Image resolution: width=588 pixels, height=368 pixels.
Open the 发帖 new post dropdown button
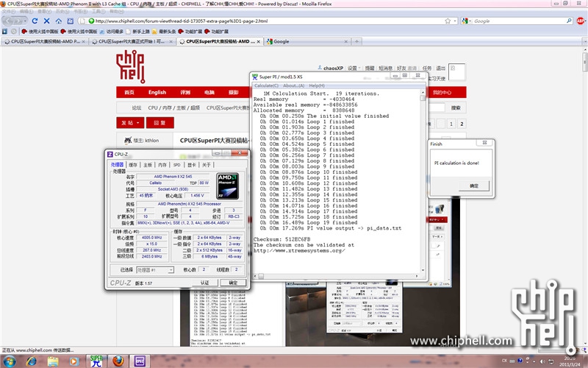click(x=130, y=123)
